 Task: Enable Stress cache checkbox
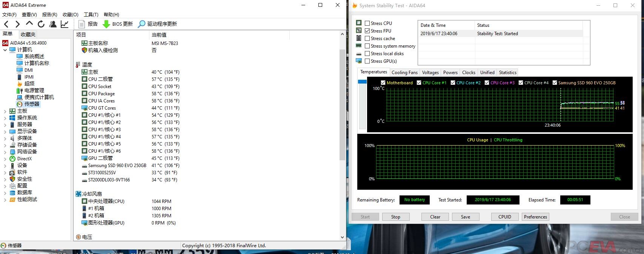point(367,38)
